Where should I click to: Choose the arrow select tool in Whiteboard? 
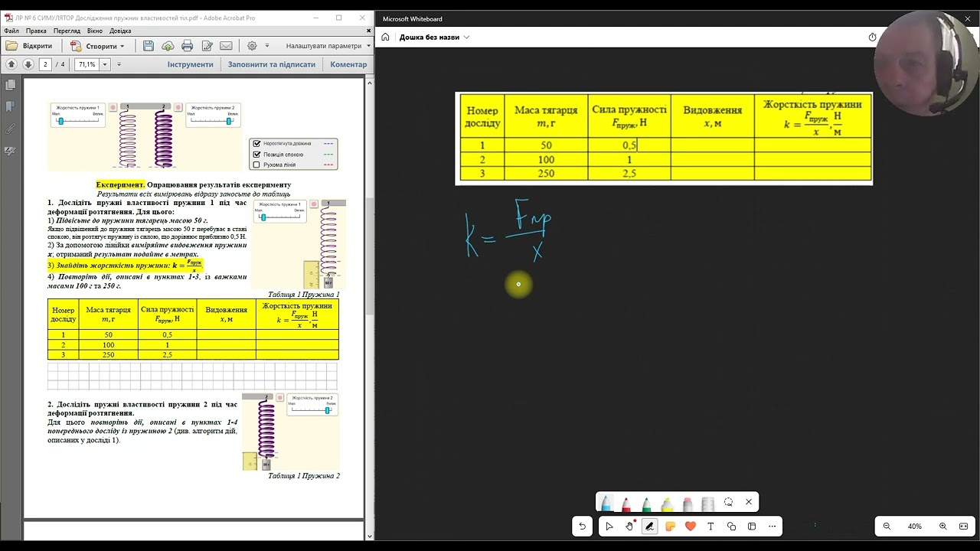(x=609, y=527)
